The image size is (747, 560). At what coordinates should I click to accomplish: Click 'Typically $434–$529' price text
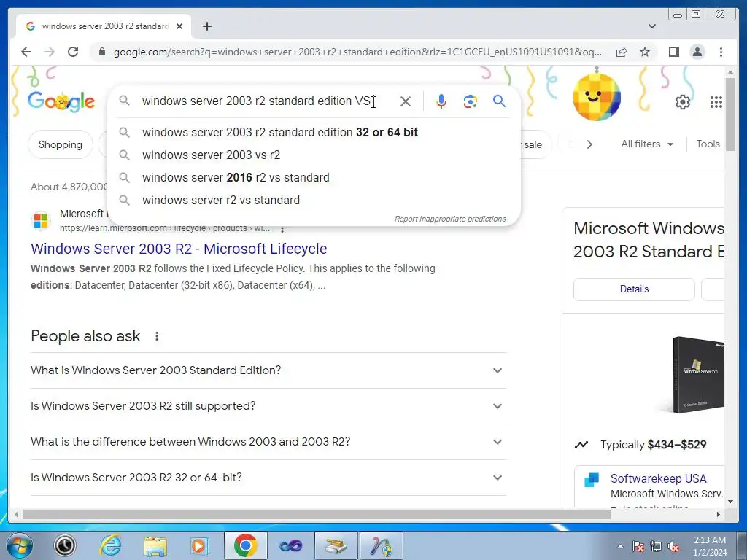click(653, 445)
